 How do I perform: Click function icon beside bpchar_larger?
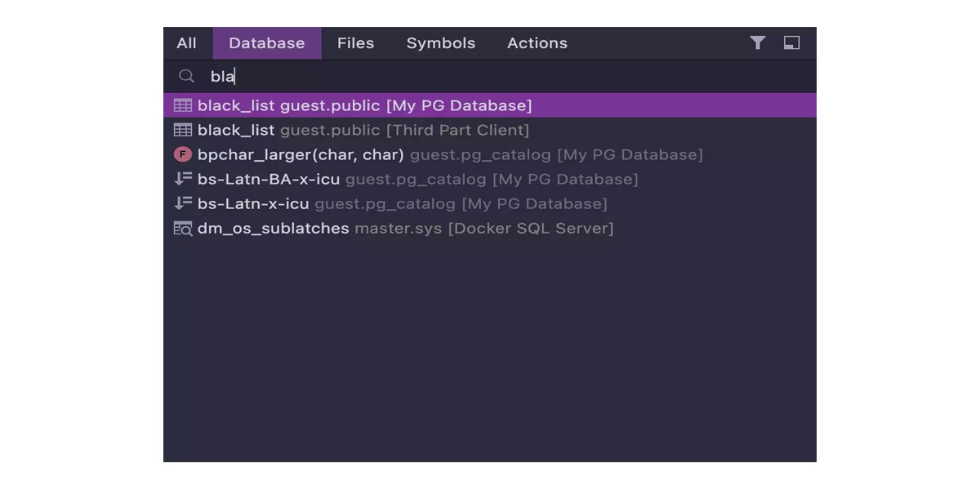183,154
